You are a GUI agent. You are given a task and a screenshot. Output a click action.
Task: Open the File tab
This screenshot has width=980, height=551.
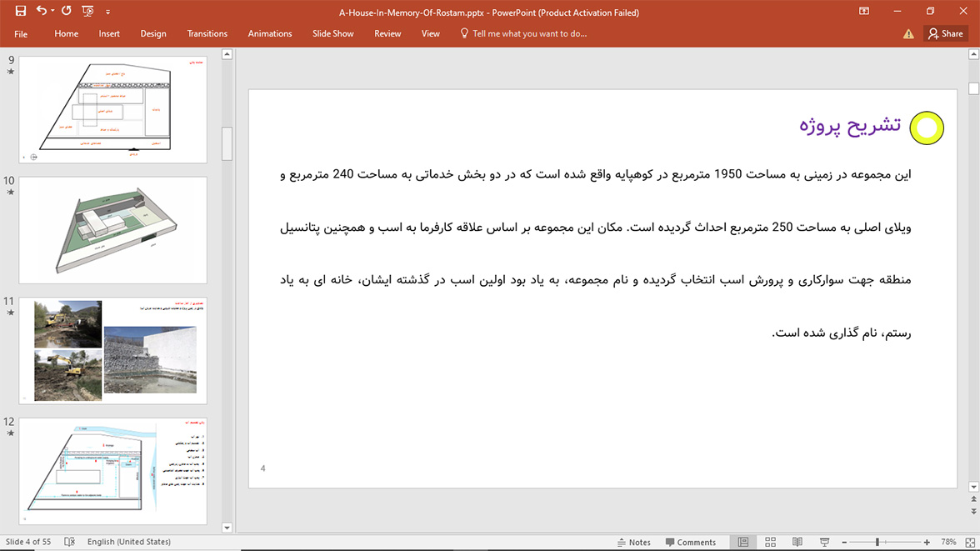(x=21, y=34)
